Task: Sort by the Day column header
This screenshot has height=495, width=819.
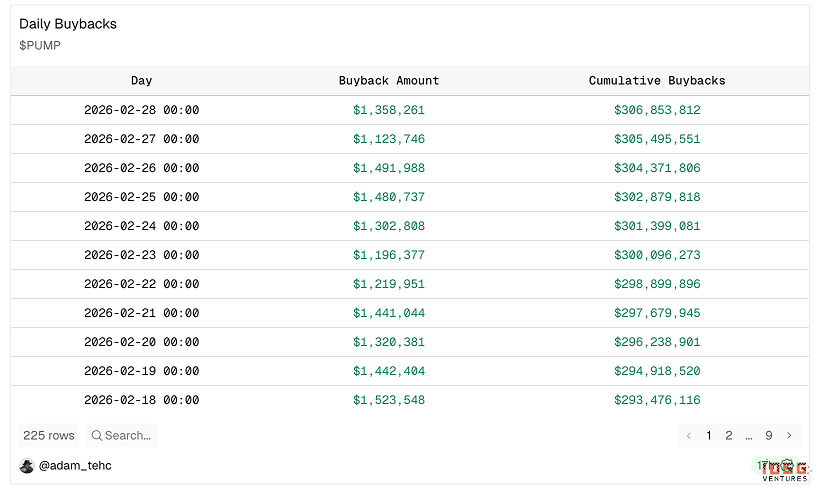Action: pos(141,81)
